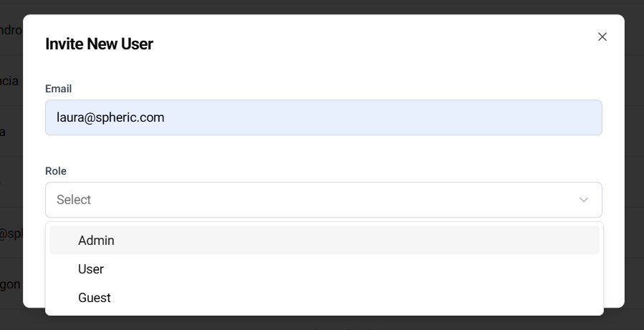Viewport: 644px width, 330px height.
Task: Click the dimmed backdrop below the dialog
Action: (322, 321)
